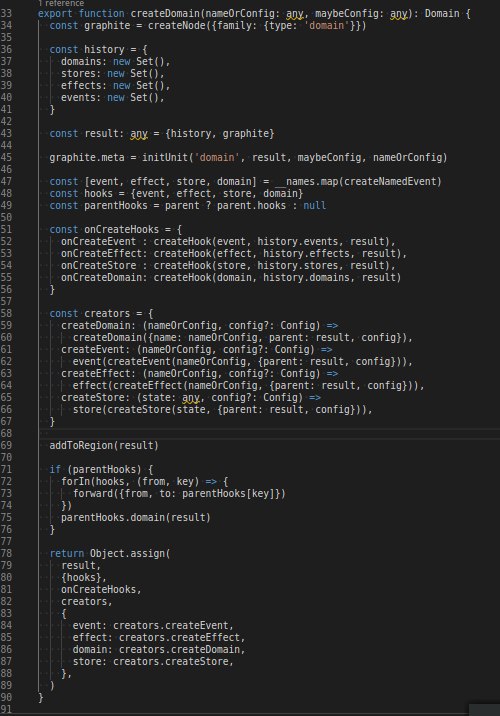
Task: Click creators.createEffect on line 85
Action: [180, 637]
